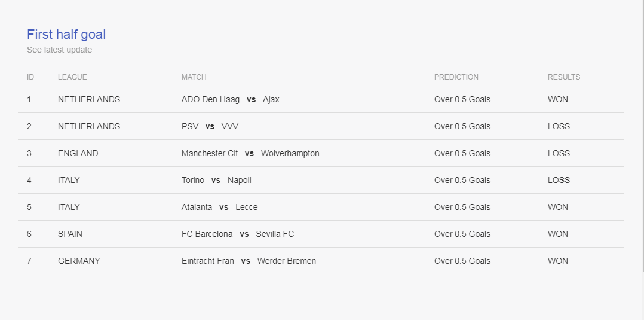Click Manchester Cit vs Wolverhampton match
Viewport: 644px width, 320px height.
point(250,153)
